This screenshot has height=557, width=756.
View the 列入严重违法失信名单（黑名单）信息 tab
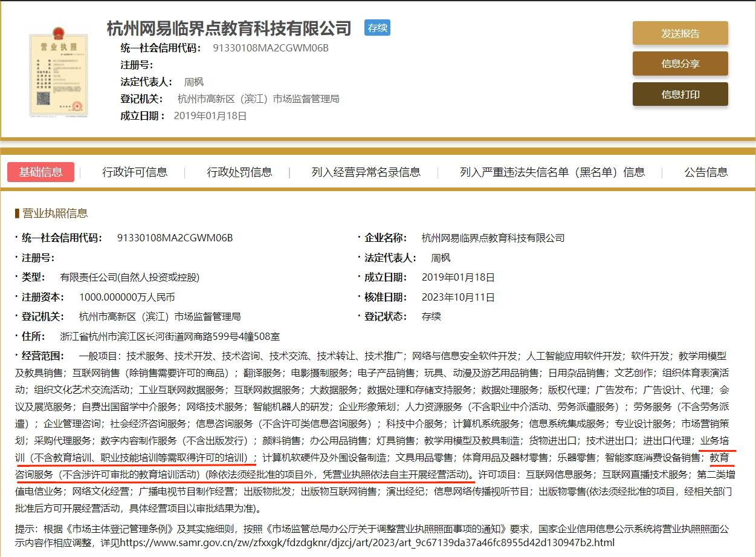[552, 172]
